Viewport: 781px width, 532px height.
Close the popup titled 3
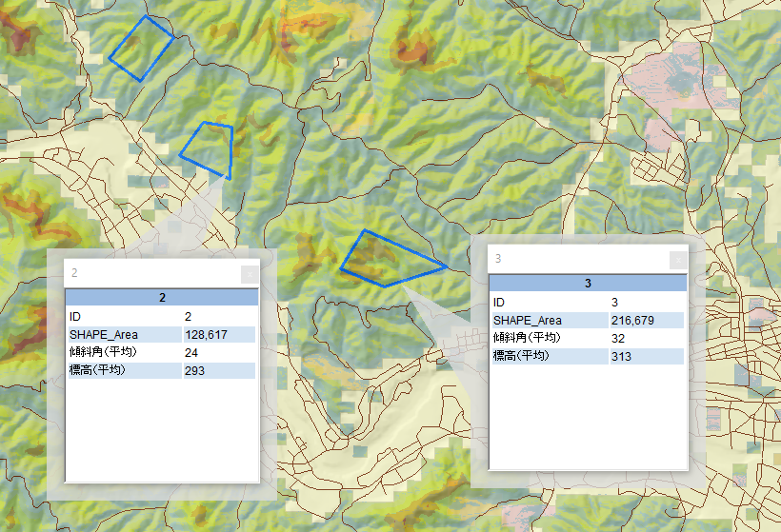pyautogui.click(x=677, y=260)
